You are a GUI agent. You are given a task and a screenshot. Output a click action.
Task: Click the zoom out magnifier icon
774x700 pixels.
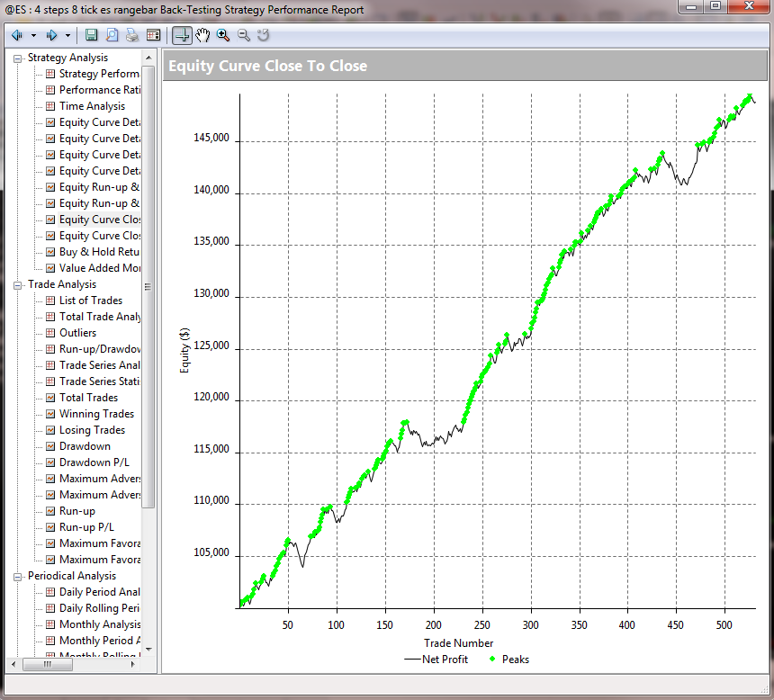tap(244, 35)
